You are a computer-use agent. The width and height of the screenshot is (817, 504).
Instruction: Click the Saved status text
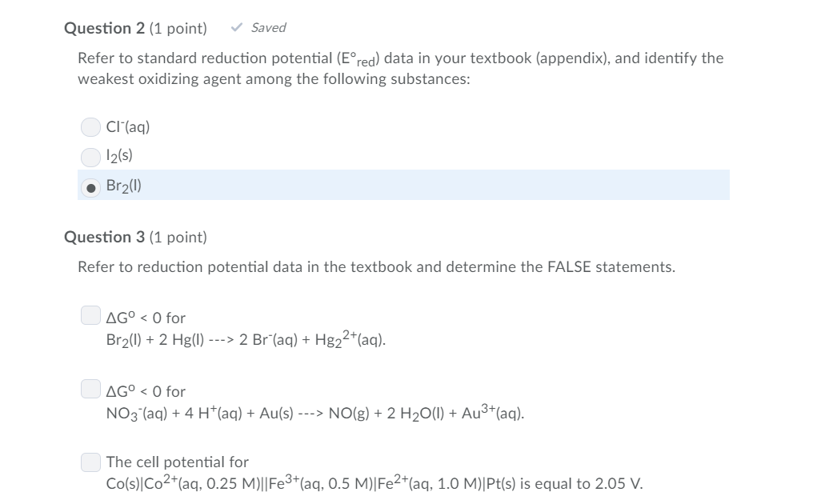pyautogui.click(x=268, y=27)
